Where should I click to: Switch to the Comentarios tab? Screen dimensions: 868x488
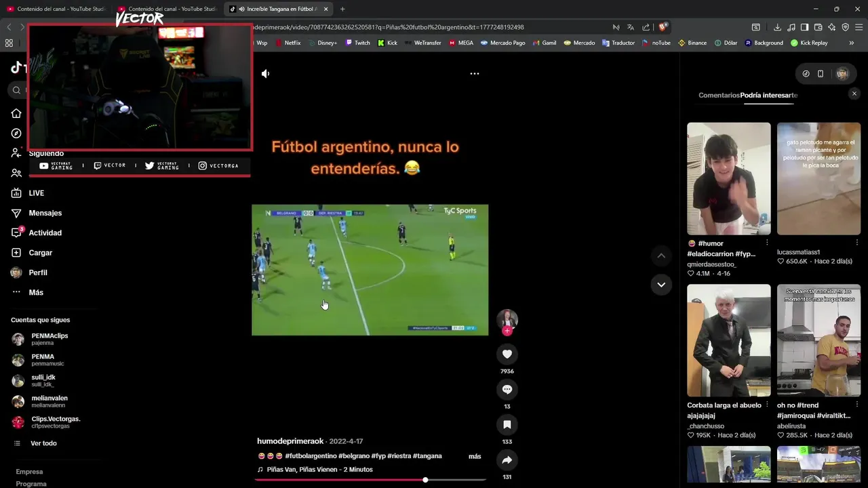719,95
